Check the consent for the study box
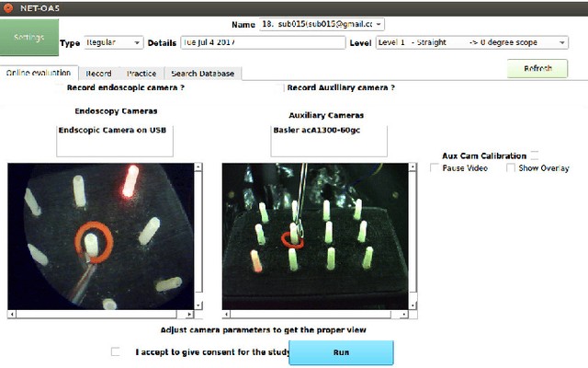Screen dimensions: 588x368 click(x=115, y=351)
